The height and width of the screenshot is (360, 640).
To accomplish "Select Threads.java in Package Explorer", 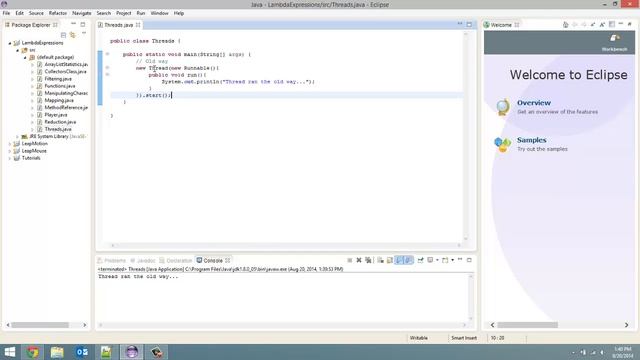I will click(58, 129).
